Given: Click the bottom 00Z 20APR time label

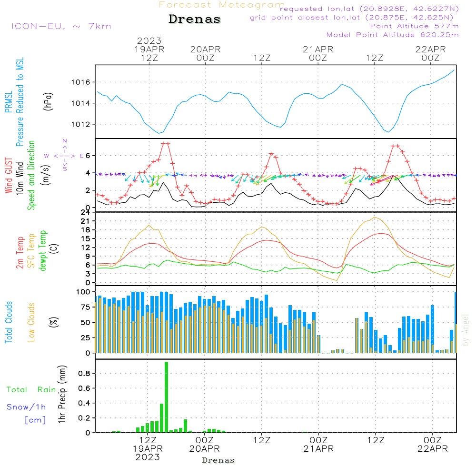Looking at the screenshot, I should click(205, 445).
